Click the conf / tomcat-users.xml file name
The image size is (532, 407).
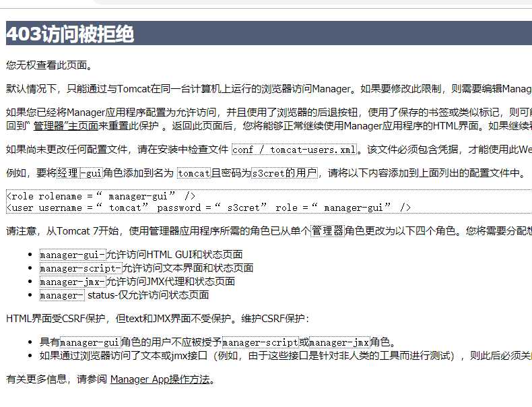294,150
